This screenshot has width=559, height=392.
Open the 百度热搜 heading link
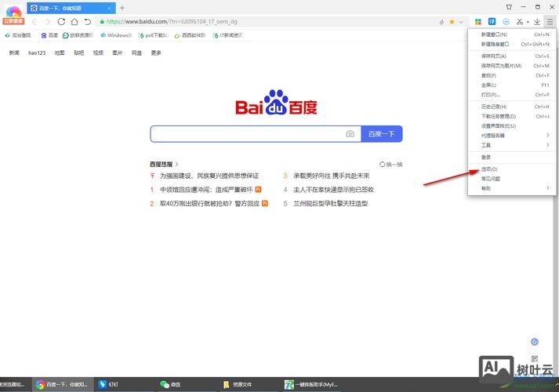pyautogui.click(x=164, y=165)
